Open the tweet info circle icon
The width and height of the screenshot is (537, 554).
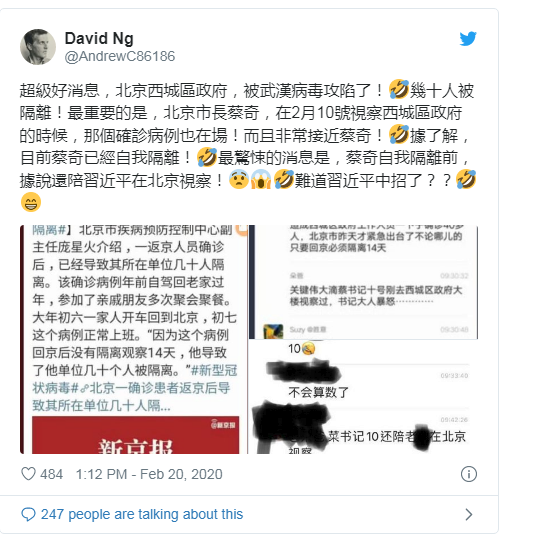[469, 474]
